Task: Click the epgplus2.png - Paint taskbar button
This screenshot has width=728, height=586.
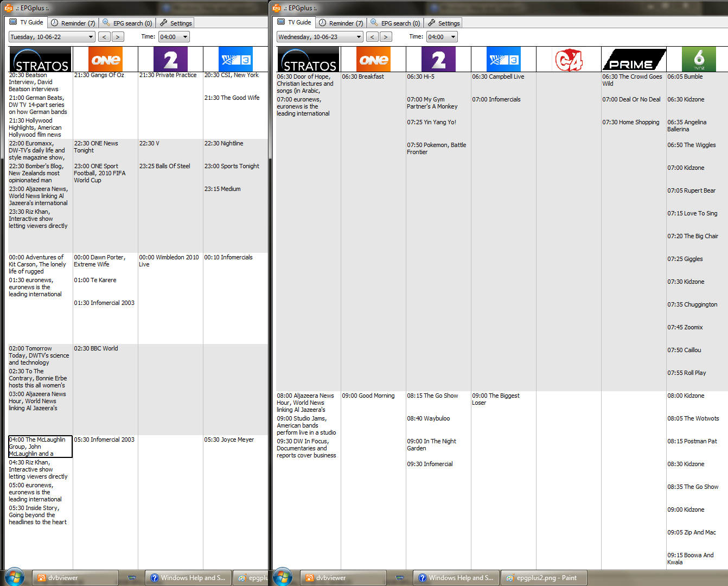Action: [544, 578]
